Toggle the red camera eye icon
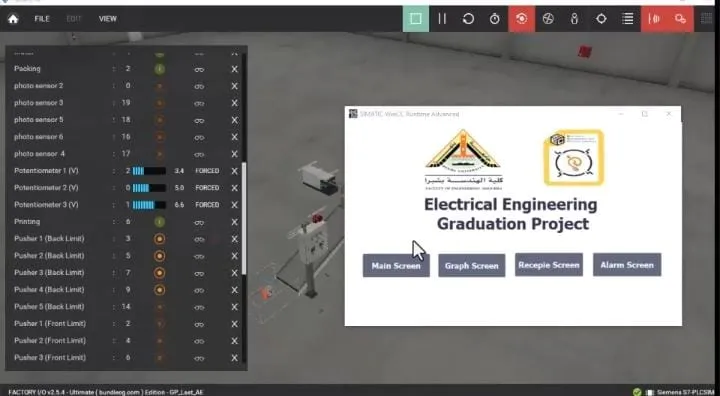 click(x=522, y=19)
